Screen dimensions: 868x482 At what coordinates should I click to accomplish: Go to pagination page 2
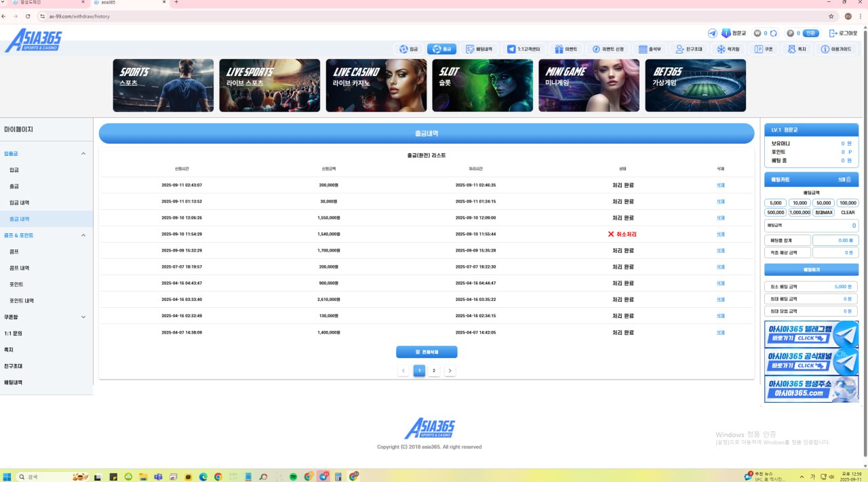click(434, 371)
